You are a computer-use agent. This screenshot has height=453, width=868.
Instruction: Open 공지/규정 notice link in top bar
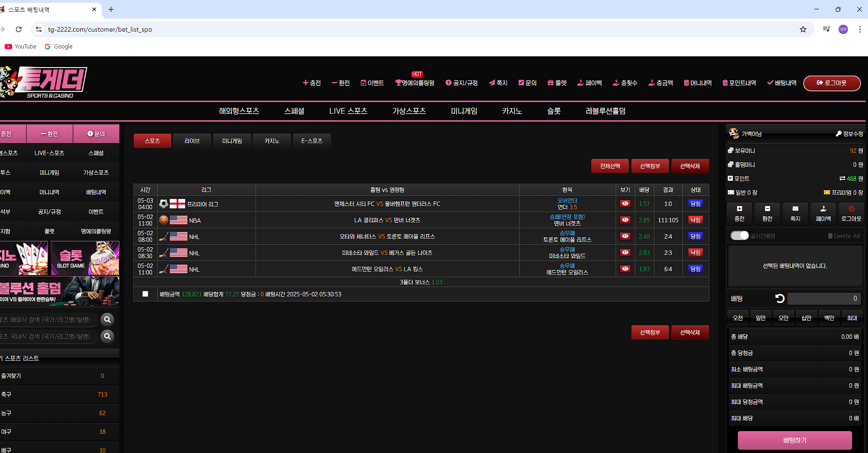click(x=462, y=83)
